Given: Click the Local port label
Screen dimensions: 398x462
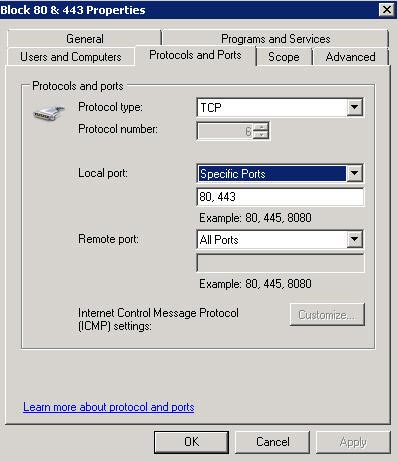Looking at the screenshot, I should tap(103, 173).
